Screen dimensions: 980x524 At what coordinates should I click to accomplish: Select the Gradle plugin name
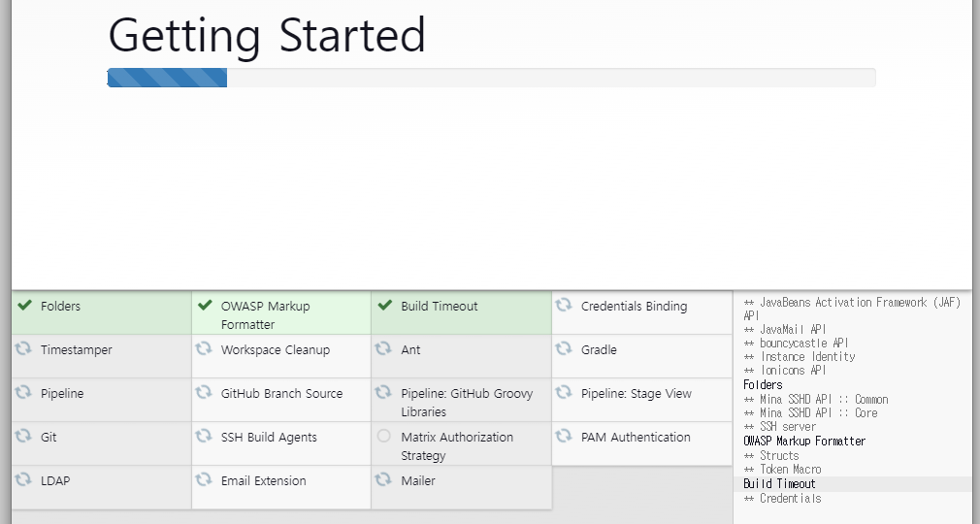599,349
